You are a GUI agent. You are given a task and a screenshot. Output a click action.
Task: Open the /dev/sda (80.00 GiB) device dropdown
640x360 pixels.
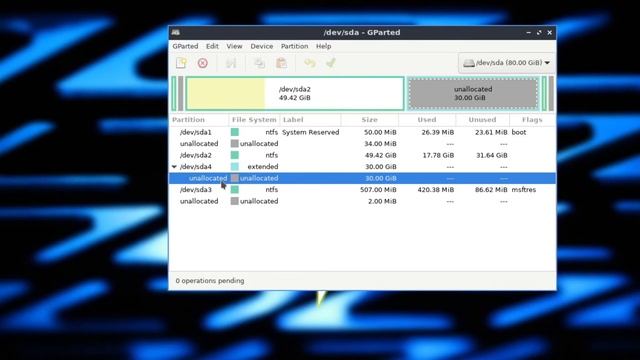pyautogui.click(x=507, y=63)
